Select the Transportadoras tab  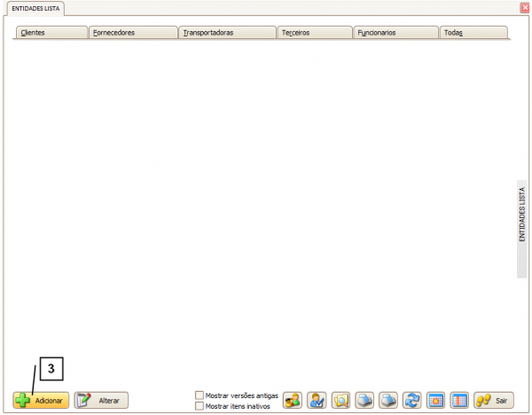click(x=227, y=33)
